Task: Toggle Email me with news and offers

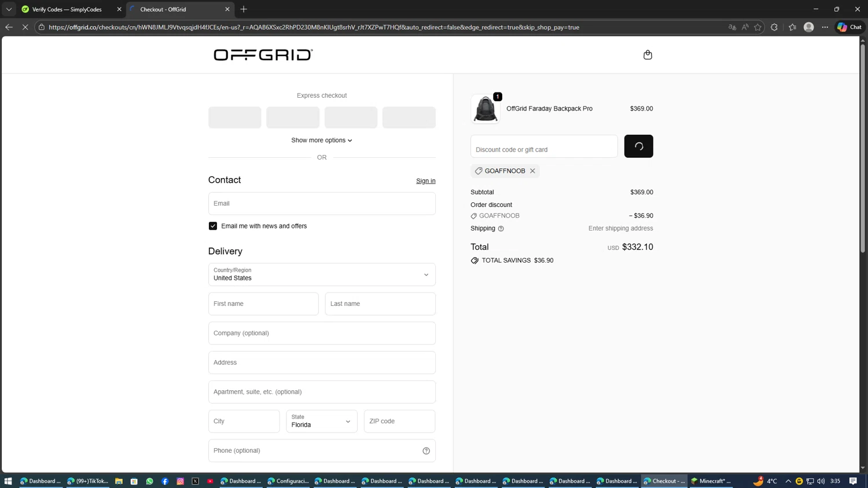Action: point(213,226)
